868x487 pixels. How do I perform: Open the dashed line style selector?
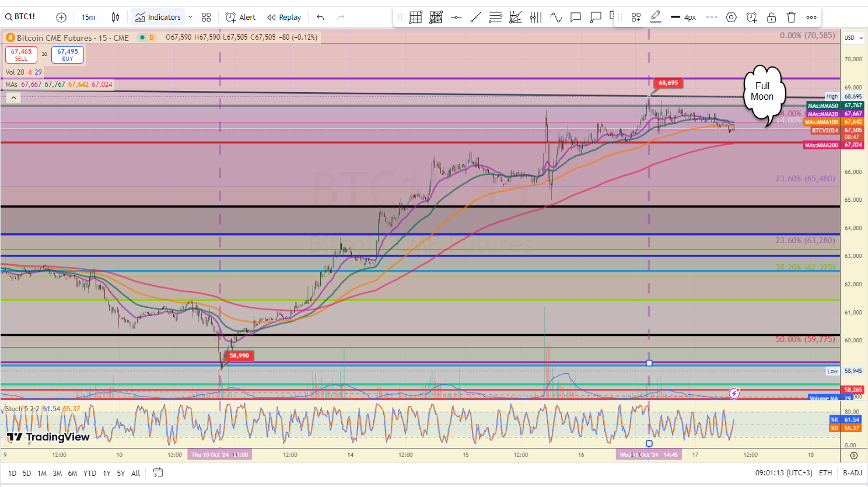[712, 17]
